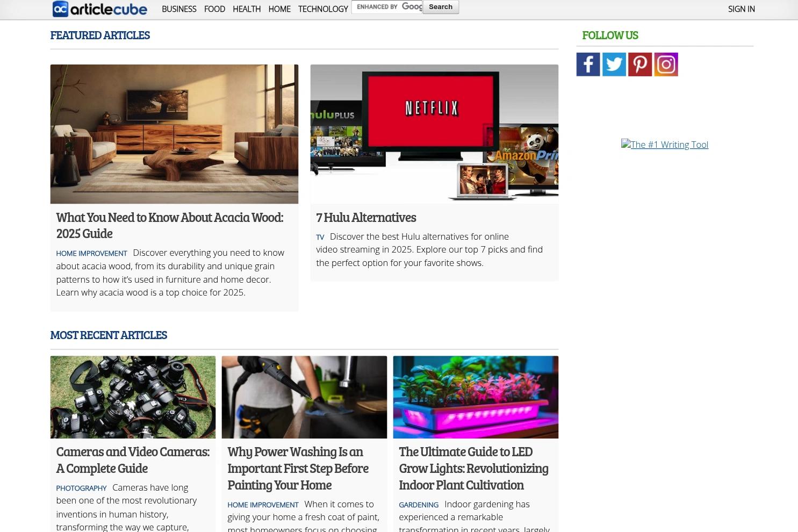Click the Sign In link
The height and width of the screenshot is (532, 798).
point(741,9)
